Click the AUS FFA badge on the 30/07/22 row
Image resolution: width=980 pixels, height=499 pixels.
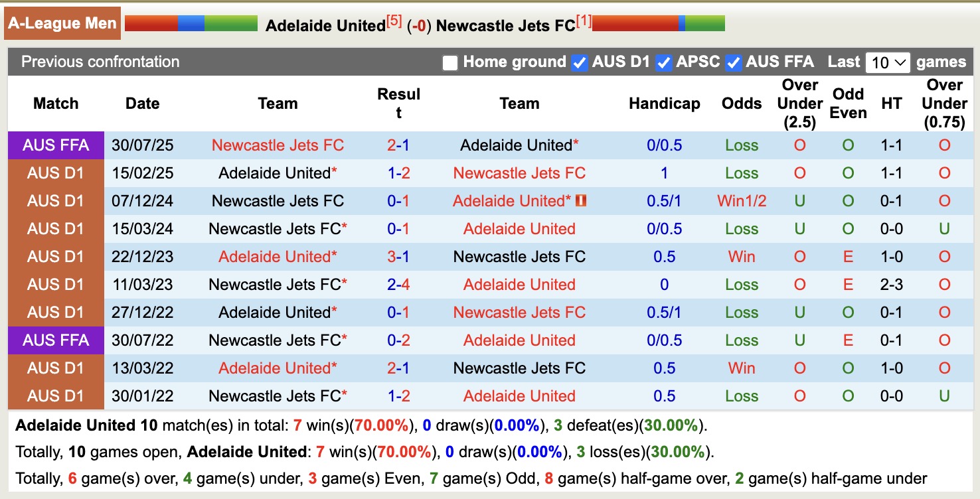(x=56, y=340)
